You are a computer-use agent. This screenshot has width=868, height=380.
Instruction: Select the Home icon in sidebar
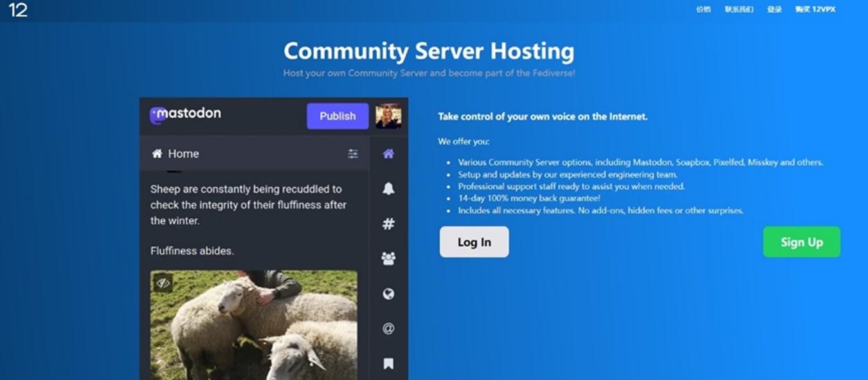[x=388, y=154]
